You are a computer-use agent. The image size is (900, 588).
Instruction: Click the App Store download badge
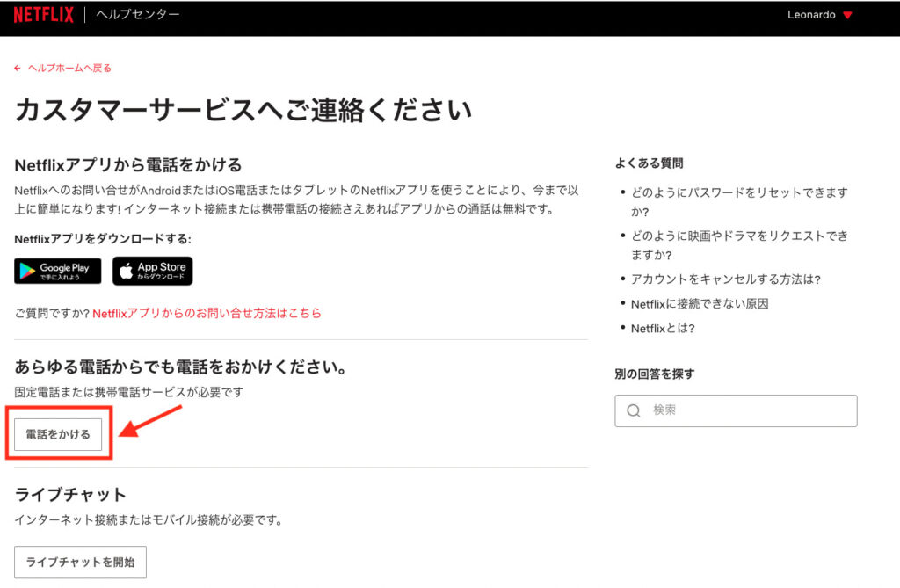153,271
